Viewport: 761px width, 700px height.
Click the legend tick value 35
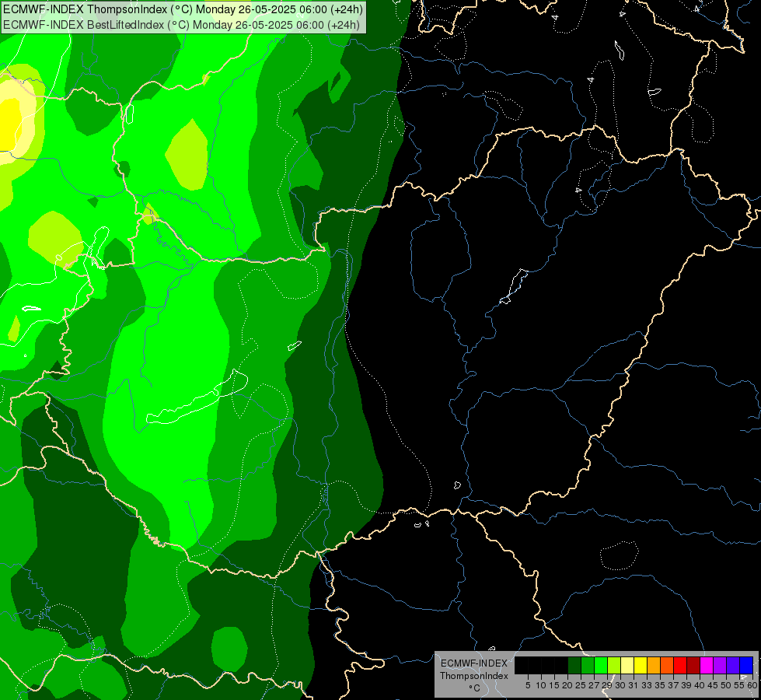(660, 685)
